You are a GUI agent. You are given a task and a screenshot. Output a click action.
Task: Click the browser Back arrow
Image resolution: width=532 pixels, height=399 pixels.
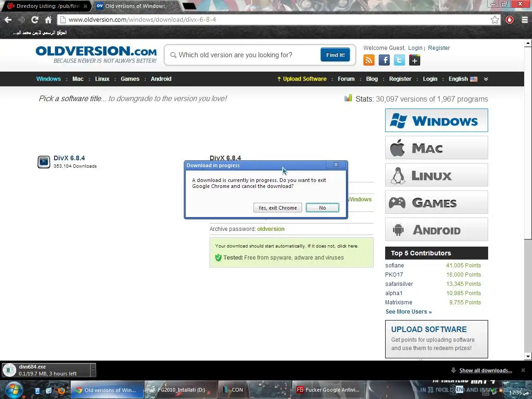coord(8,20)
